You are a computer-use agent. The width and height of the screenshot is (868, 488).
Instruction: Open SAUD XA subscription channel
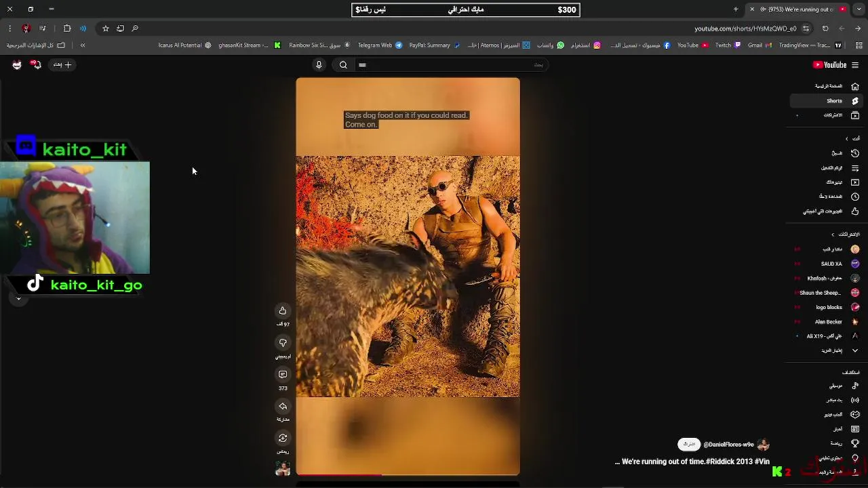(828, 264)
